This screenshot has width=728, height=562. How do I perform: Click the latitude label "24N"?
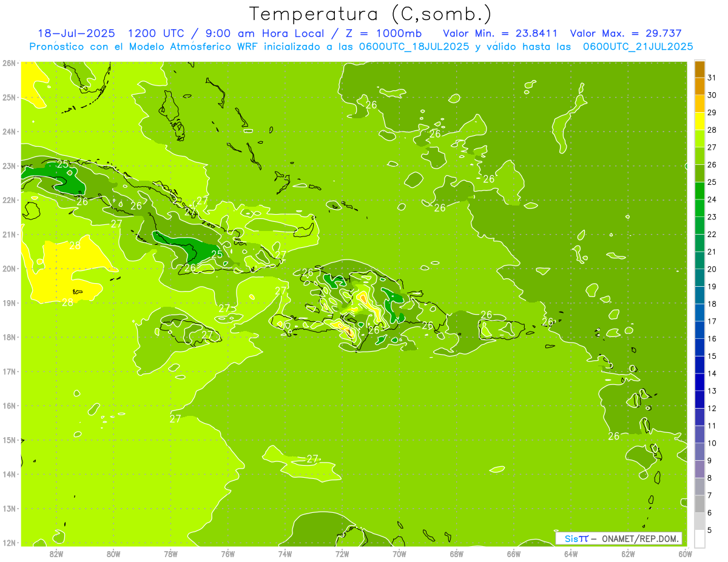pyautogui.click(x=8, y=132)
